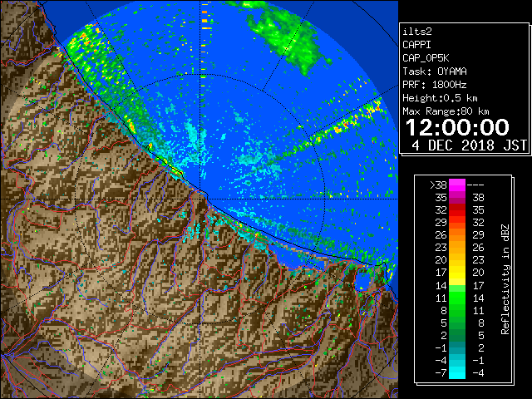Select the "Task: OYAMA" line

(x=435, y=71)
